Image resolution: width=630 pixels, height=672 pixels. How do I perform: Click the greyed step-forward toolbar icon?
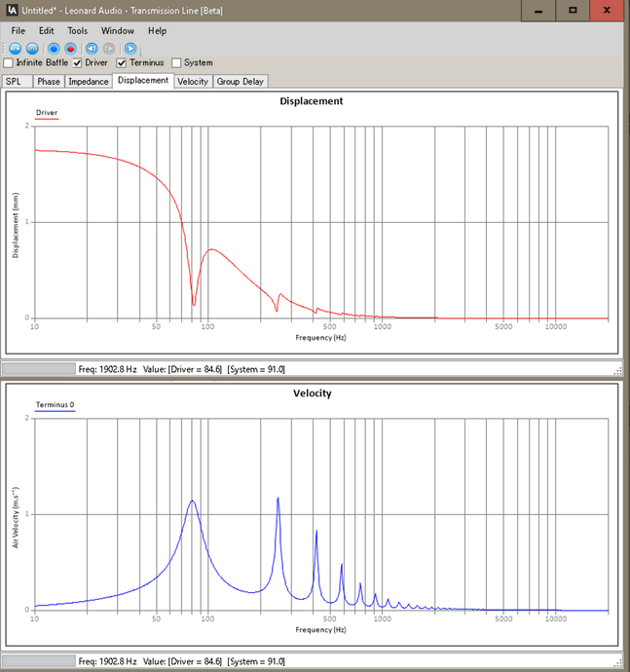[109, 49]
